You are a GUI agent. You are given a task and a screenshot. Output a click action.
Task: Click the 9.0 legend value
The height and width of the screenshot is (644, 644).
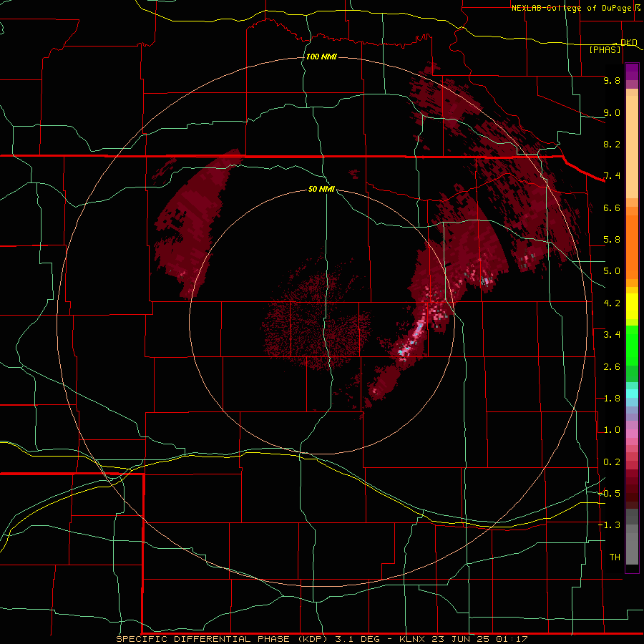tap(612, 112)
